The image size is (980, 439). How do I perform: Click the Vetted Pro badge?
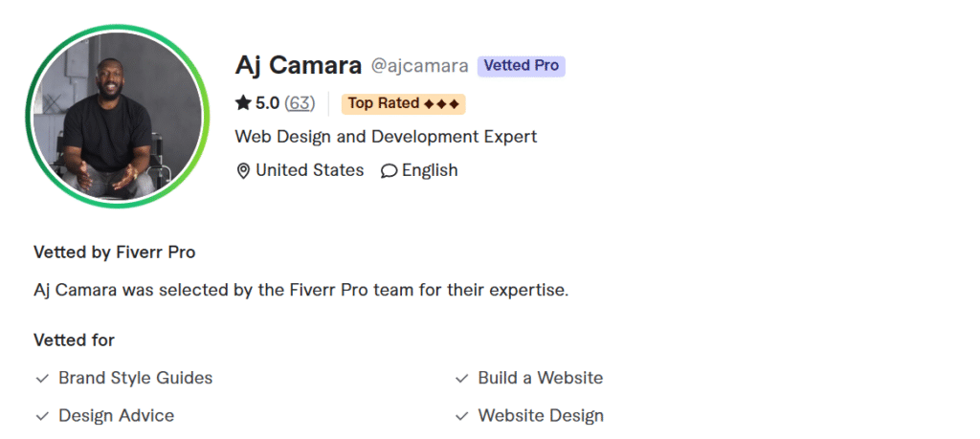522,66
